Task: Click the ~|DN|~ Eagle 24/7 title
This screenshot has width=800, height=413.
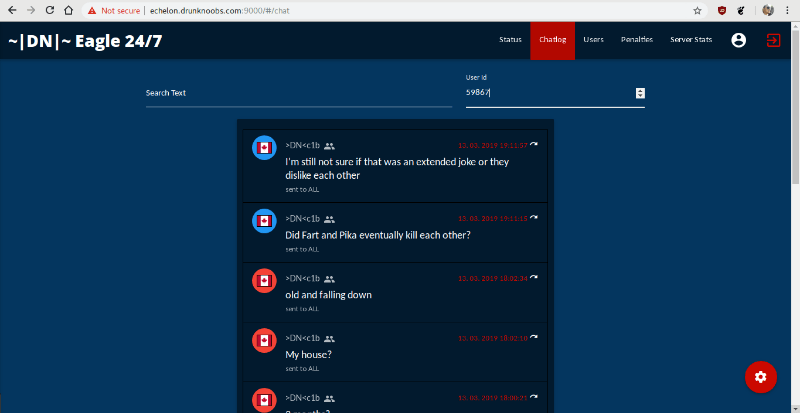Action: click(72, 40)
